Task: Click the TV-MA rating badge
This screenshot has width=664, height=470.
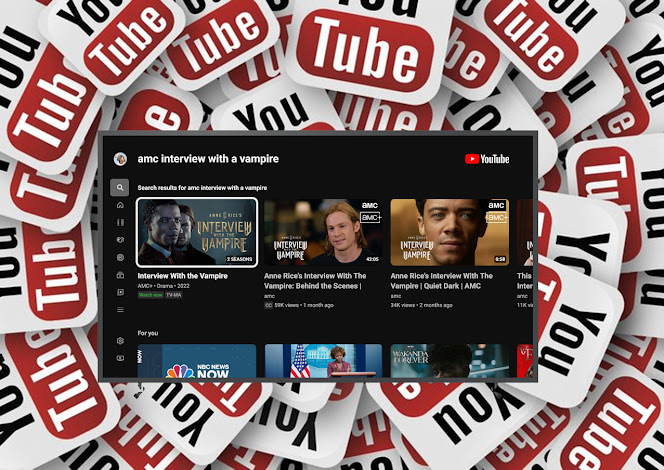Action: click(x=174, y=295)
